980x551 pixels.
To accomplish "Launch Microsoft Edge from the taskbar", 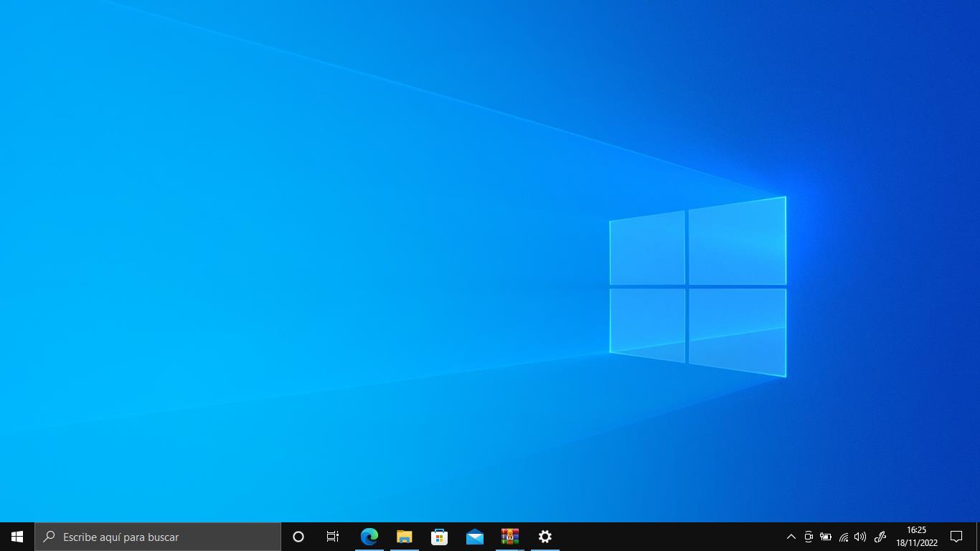I will coord(369,537).
